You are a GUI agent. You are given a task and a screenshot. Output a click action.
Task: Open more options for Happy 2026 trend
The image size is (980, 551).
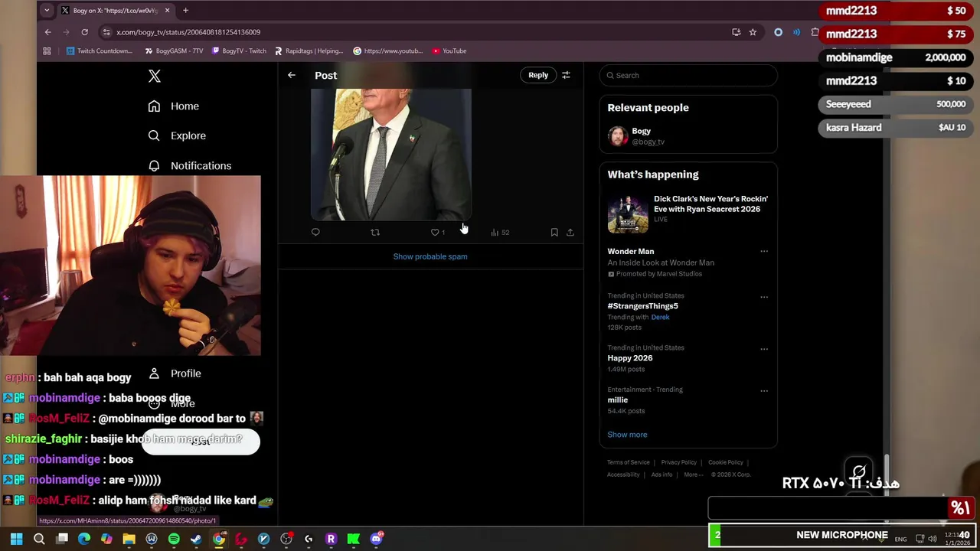pos(764,349)
